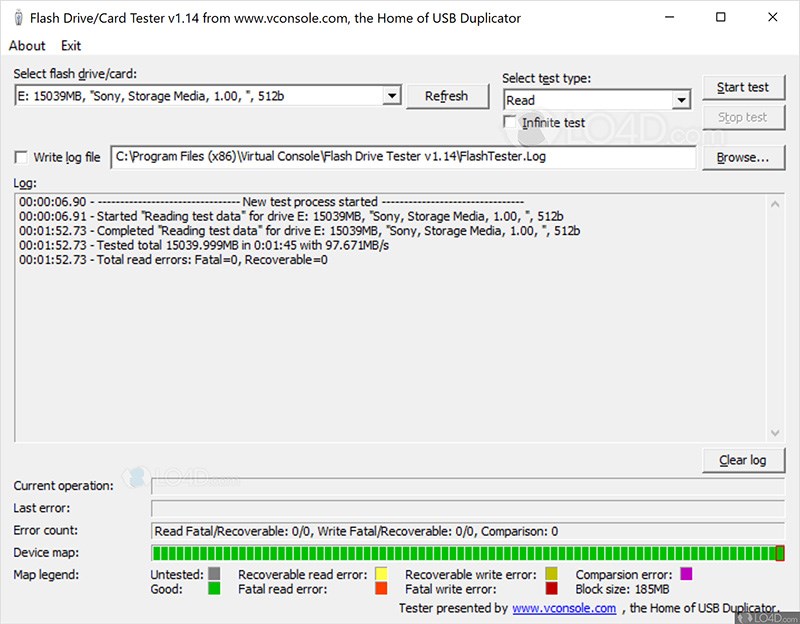Click the flash drive app icon in title bar

18,18
